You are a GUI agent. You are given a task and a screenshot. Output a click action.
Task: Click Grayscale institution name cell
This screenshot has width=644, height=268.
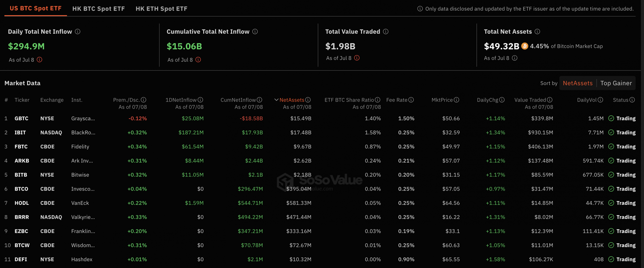(83, 118)
